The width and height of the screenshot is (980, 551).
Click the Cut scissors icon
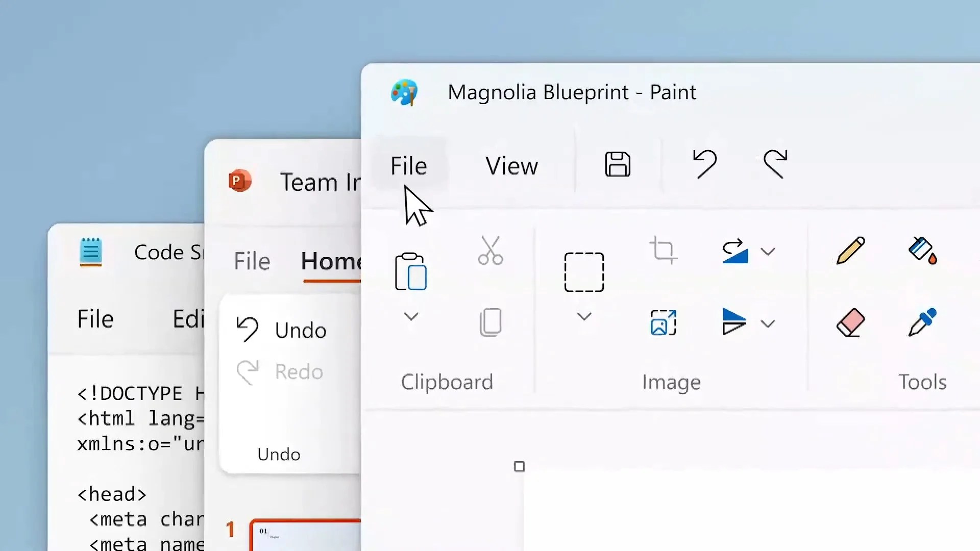point(491,251)
